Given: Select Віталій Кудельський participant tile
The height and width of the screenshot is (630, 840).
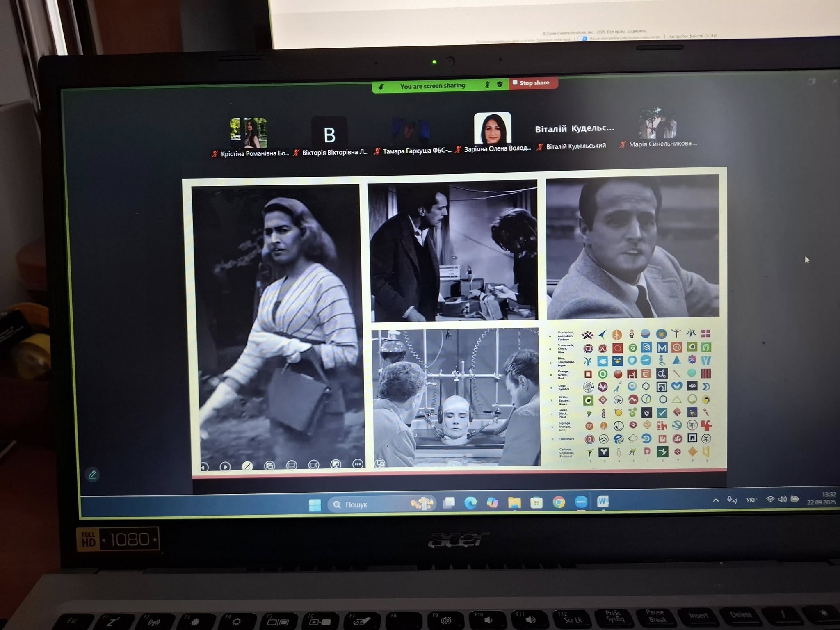Looking at the screenshot, I should [x=575, y=129].
